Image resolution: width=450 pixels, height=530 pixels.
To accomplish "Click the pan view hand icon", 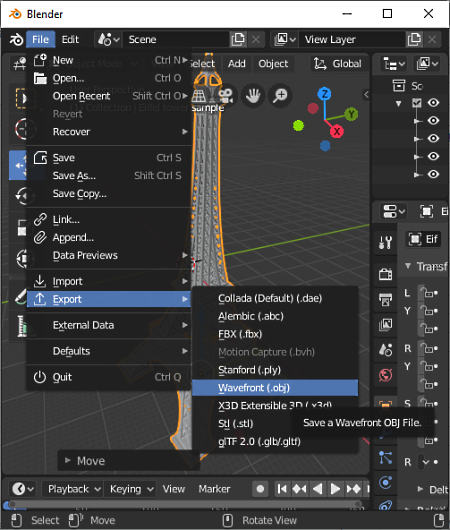I will click(253, 95).
